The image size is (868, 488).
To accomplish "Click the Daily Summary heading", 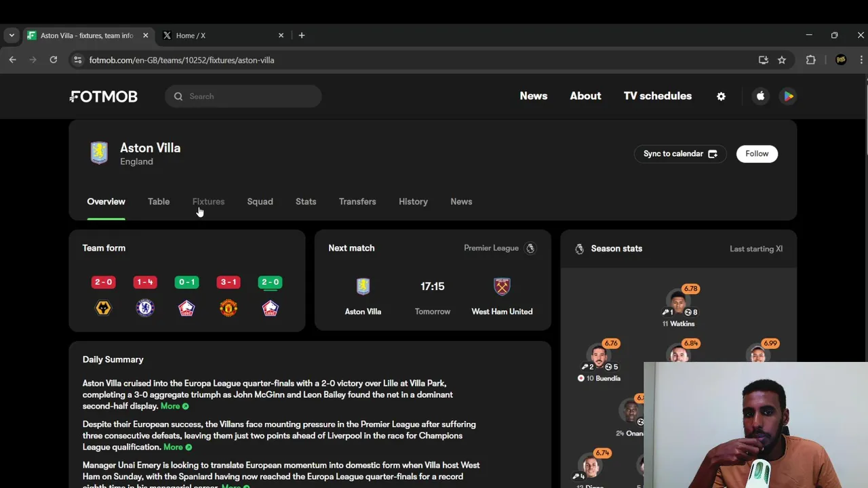I will [x=113, y=359].
